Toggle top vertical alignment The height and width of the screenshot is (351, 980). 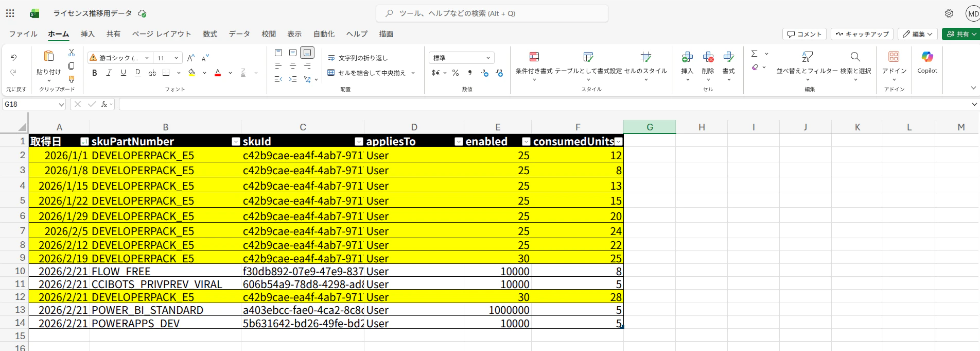pyautogui.click(x=278, y=53)
